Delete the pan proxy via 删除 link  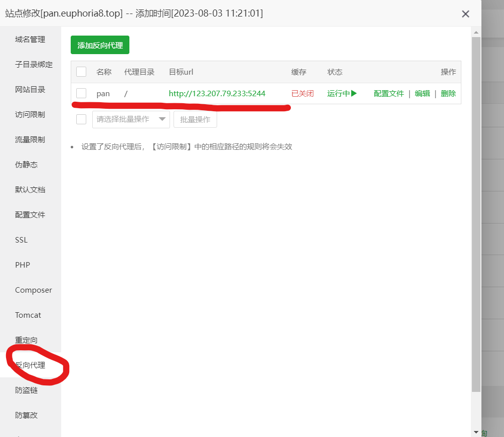click(448, 94)
